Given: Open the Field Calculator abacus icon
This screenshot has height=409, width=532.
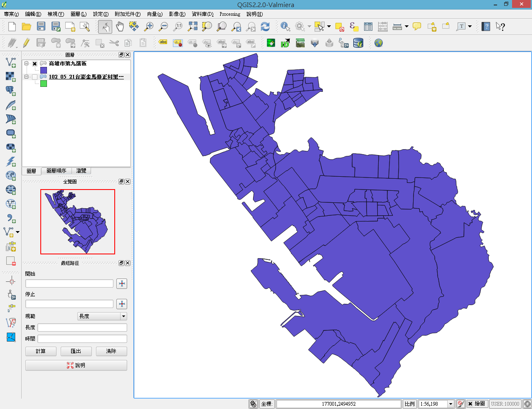Looking at the screenshot, I should [x=383, y=27].
